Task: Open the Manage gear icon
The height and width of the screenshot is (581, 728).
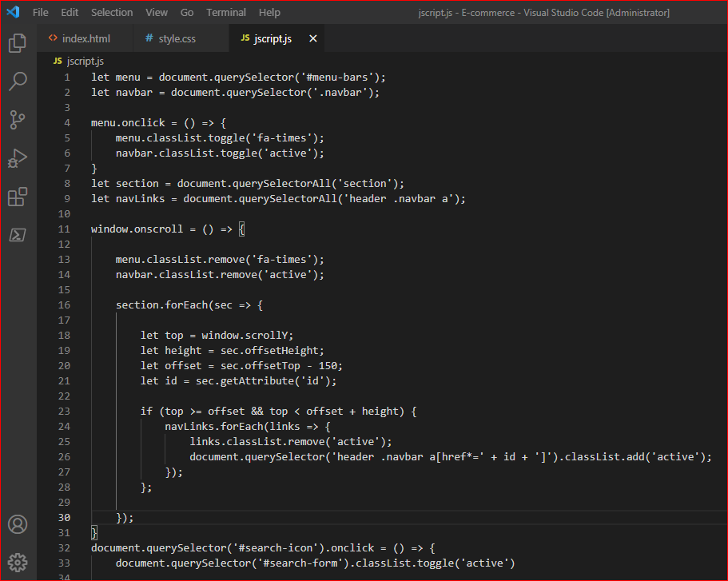Action: point(18,563)
